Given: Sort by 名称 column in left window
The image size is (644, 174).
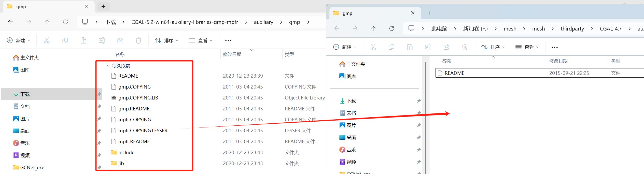Looking at the screenshot, I should (120, 54).
